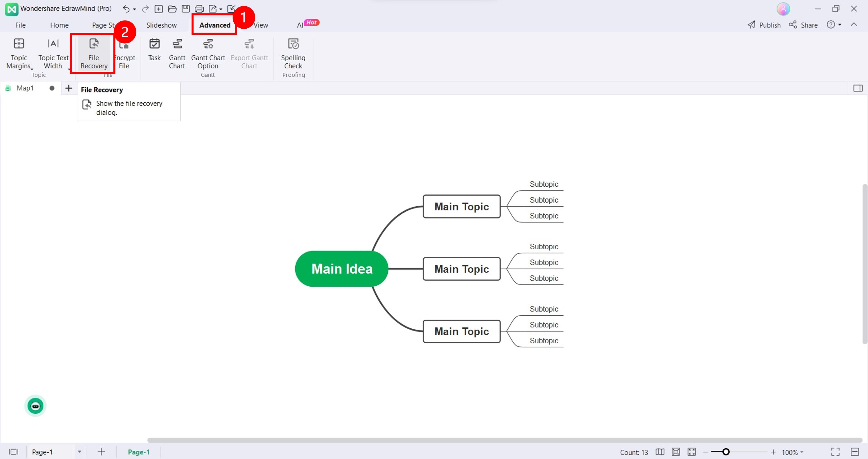This screenshot has height=459, width=868.
Task: Toggle the right side panel
Action: (858, 88)
